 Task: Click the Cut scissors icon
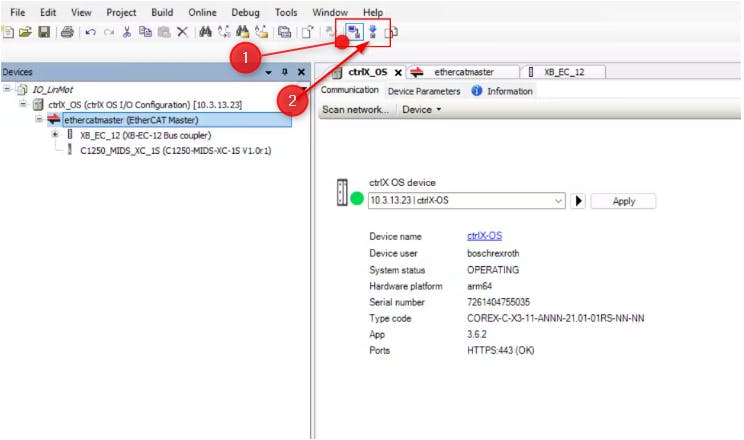(x=127, y=33)
